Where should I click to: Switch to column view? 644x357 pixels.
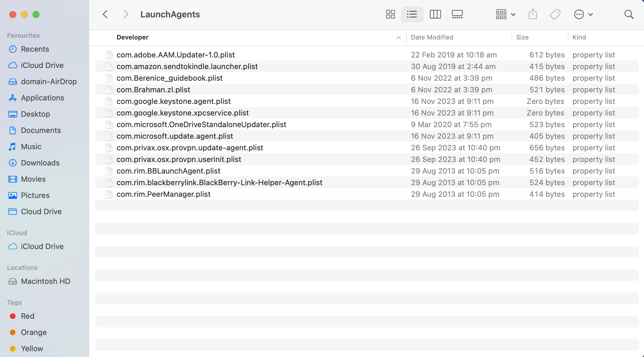coord(435,14)
